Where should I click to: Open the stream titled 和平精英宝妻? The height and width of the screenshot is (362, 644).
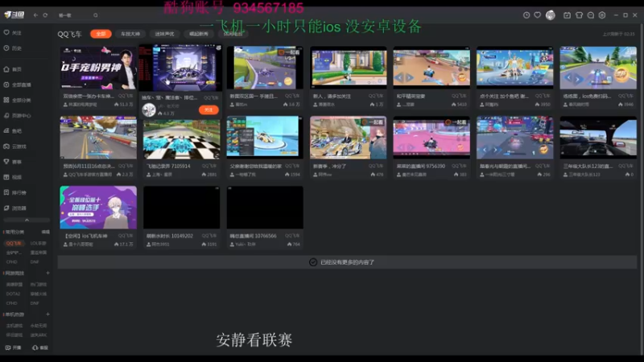point(431,76)
